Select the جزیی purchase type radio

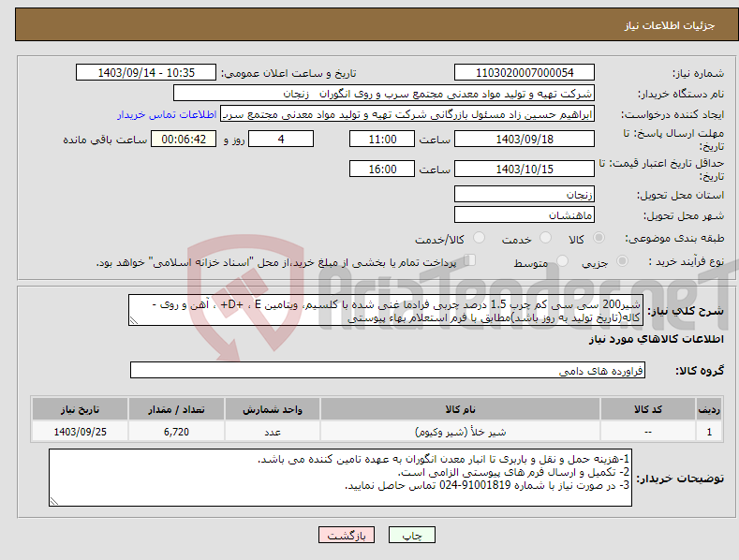(x=622, y=261)
